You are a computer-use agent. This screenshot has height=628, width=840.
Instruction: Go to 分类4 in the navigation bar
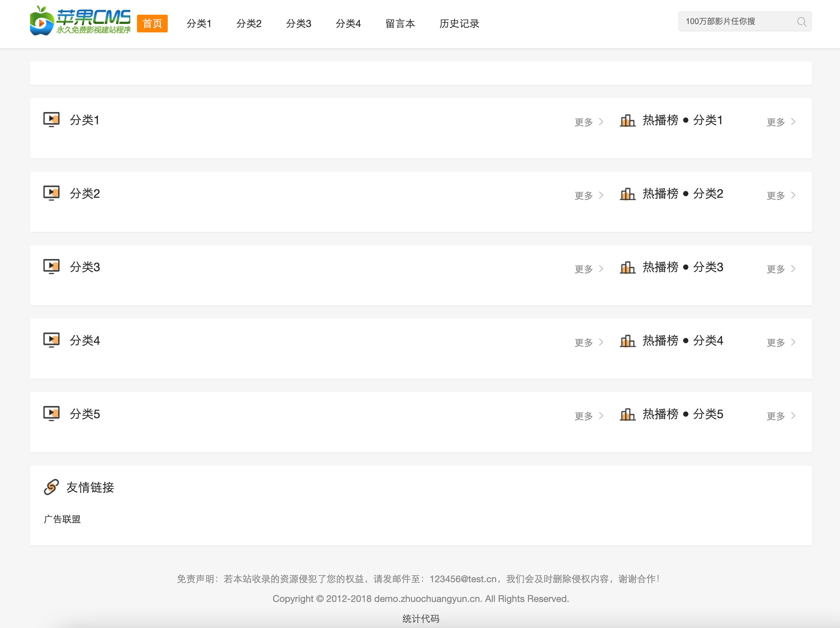tap(348, 23)
